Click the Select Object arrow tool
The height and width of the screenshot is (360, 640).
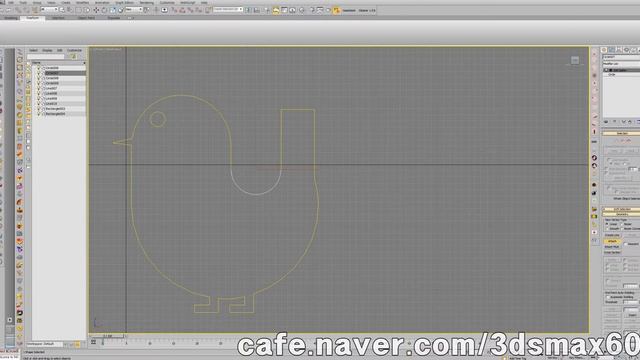(x=62, y=10)
